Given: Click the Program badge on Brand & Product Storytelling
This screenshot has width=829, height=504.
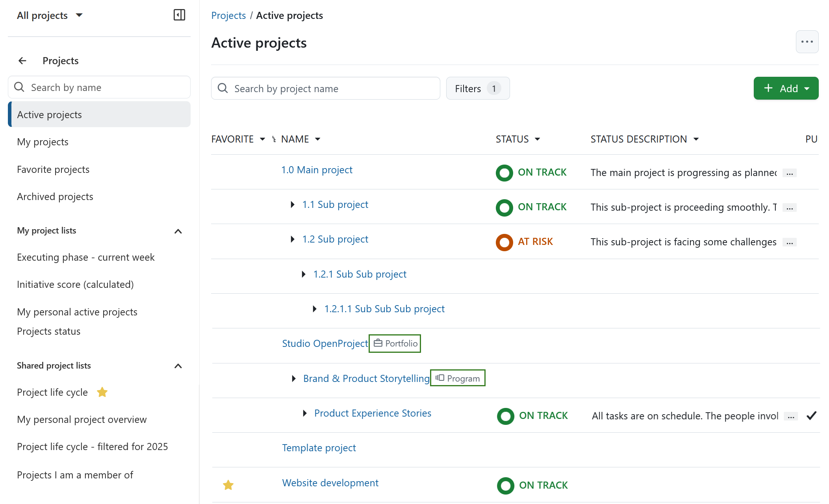Looking at the screenshot, I should click(x=457, y=378).
